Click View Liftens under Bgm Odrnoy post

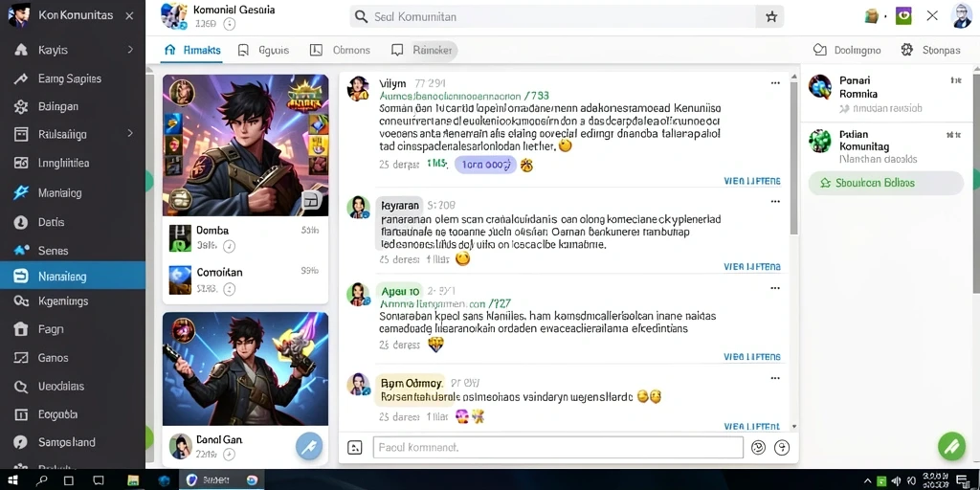point(752,426)
